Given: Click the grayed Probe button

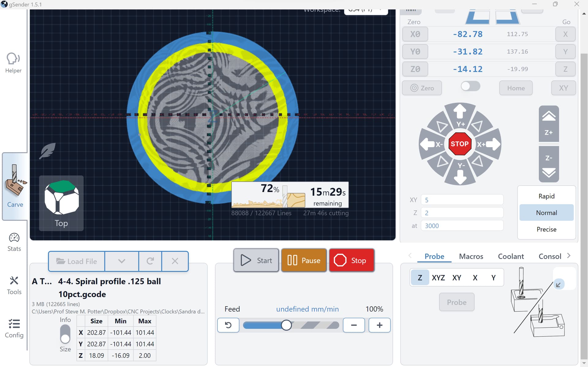Looking at the screenshot, I should click(457, 302).
